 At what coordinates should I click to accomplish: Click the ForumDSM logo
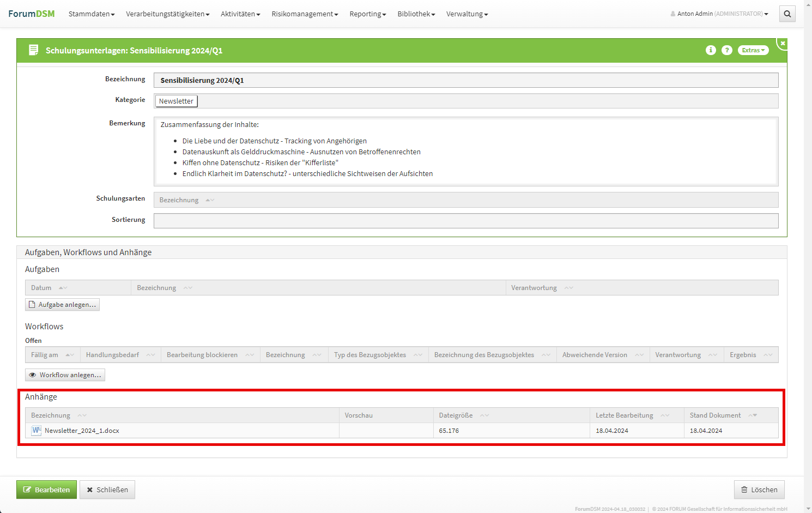[32, 14]
